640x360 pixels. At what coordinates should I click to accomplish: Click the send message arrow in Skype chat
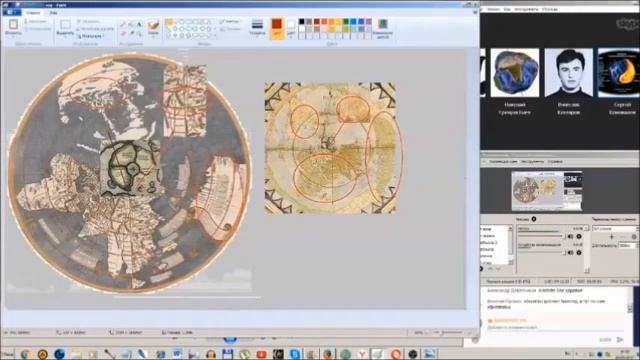click(x=620, y=340)
